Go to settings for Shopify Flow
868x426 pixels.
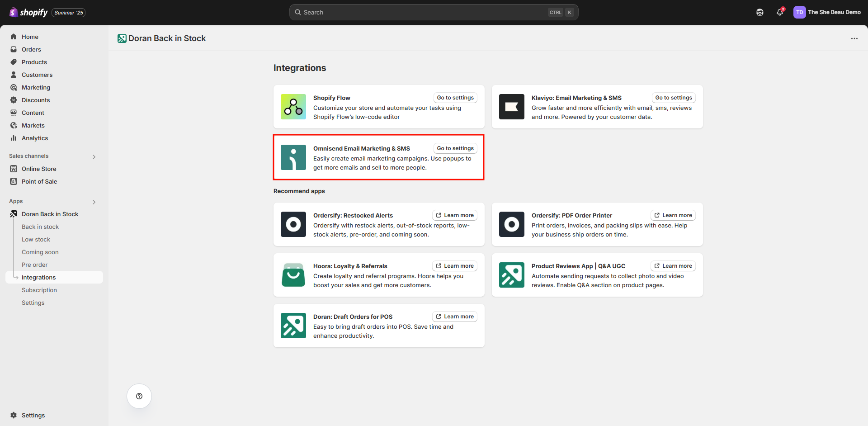click(x=455, y=98)
